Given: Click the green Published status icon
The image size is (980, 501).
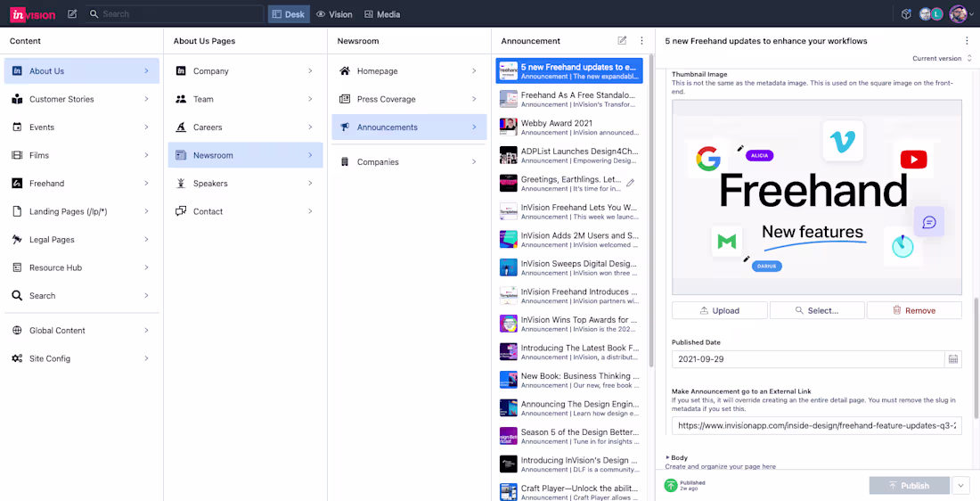Looking at the screenshot, I should click(x=671, y=485).
